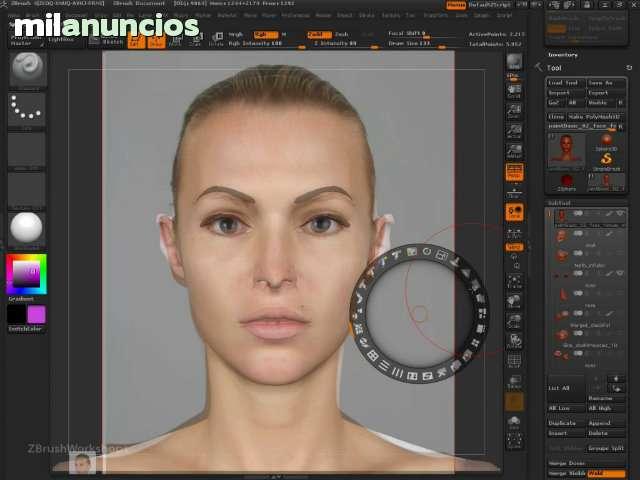The image size is (640, 480).
Task: Collapse the SubTool section header
Action: (559, 203)
